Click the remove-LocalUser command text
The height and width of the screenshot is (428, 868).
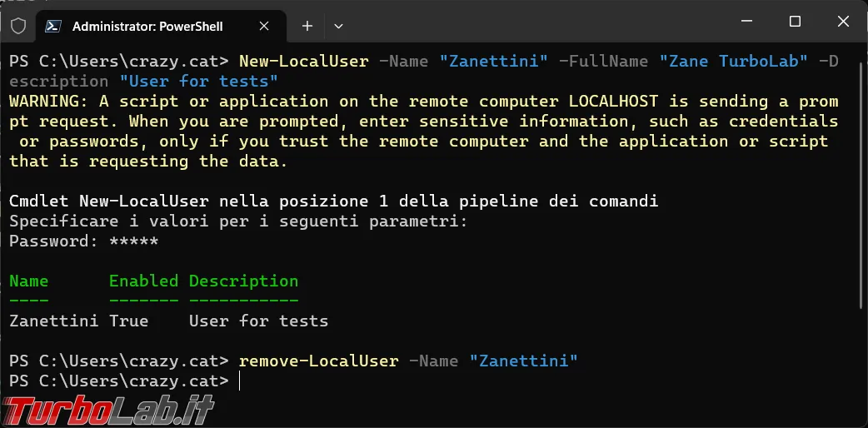point(318,361)
